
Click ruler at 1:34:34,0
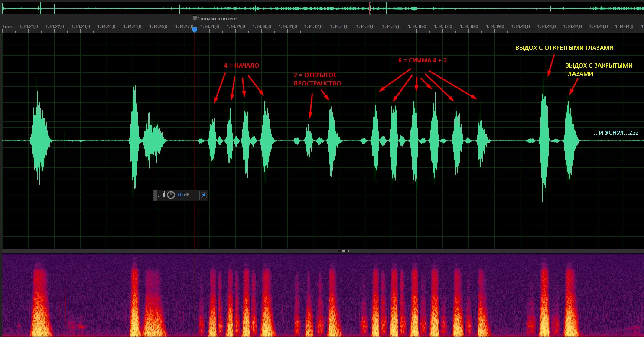click(365, 26)
